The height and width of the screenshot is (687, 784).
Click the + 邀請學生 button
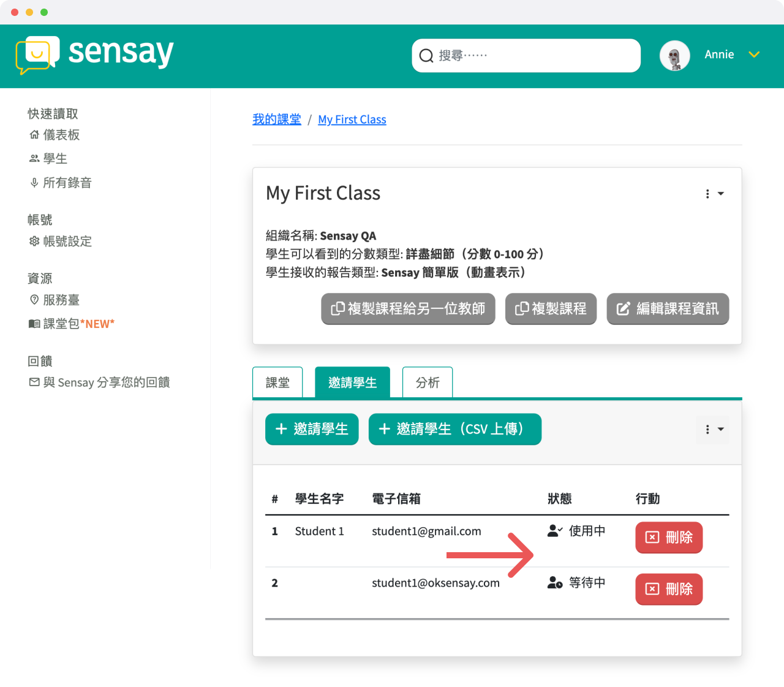pyautogui.click(x=312, y=429)
